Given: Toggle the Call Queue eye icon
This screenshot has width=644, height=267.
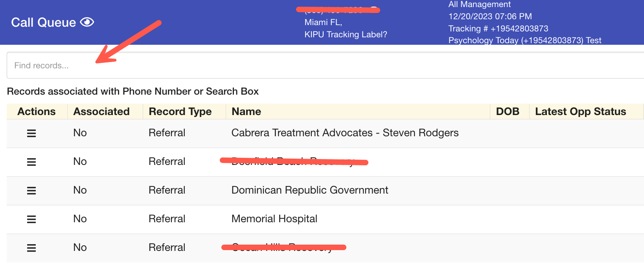Looking at the screenshot, I should pos(87,22).
